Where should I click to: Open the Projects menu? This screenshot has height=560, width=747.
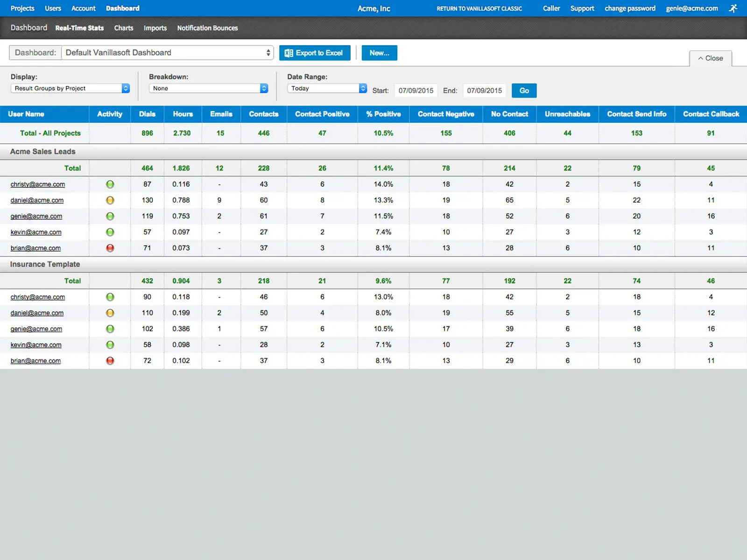(x=22, y=8)
